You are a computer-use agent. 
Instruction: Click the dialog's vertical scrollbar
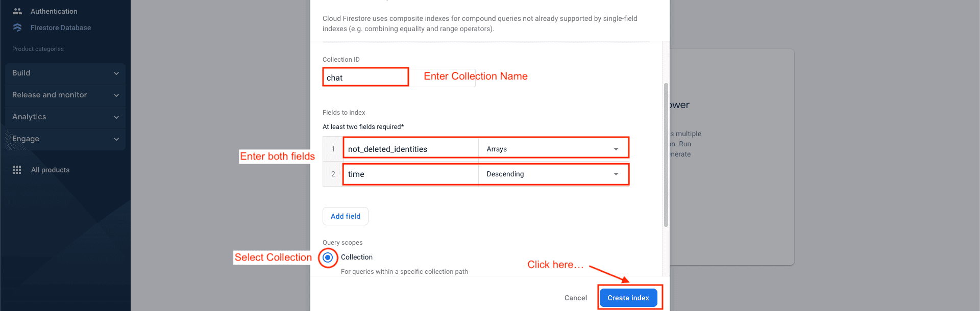pos(666,153)
